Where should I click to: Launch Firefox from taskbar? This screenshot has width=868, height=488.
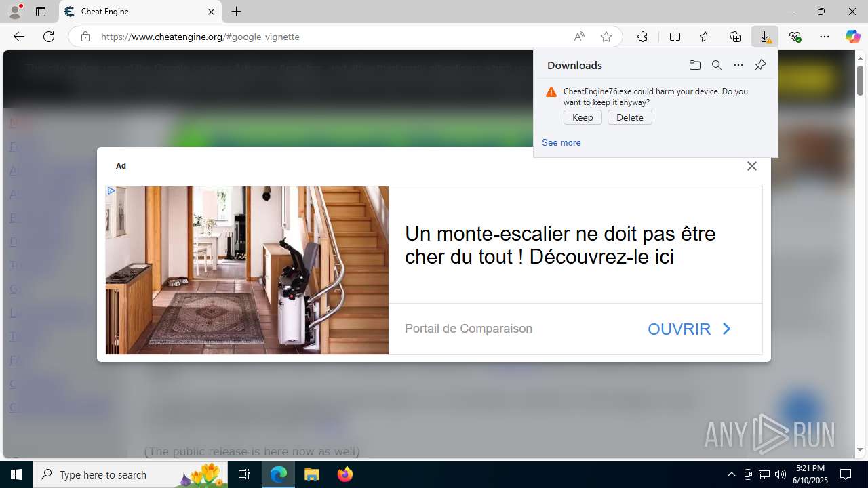coord(344,474)
